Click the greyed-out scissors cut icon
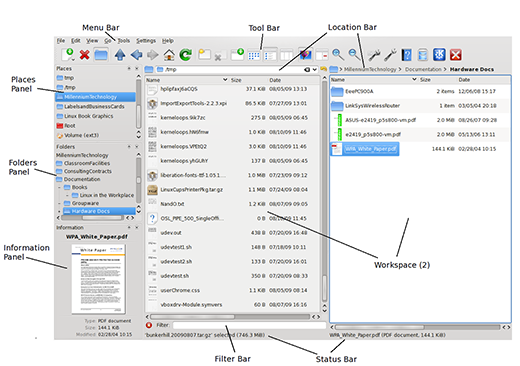Screen dimensions: 520x366 click(220, 55)
